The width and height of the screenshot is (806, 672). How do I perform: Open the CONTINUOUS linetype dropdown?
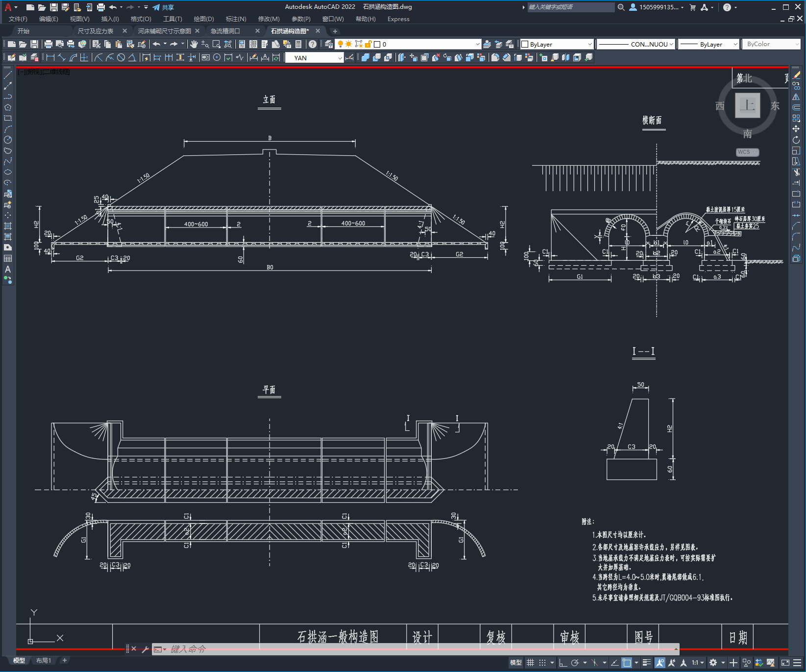[x=636, y=44]
